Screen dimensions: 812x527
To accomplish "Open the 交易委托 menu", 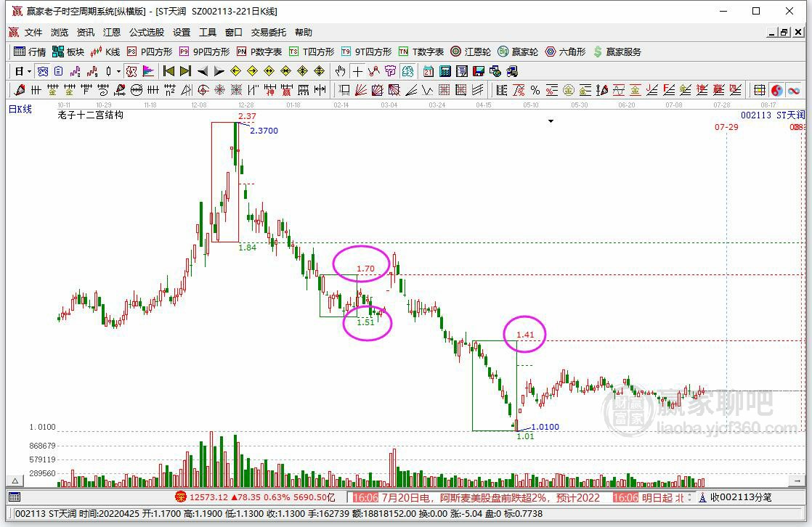I will click(268, 32).
